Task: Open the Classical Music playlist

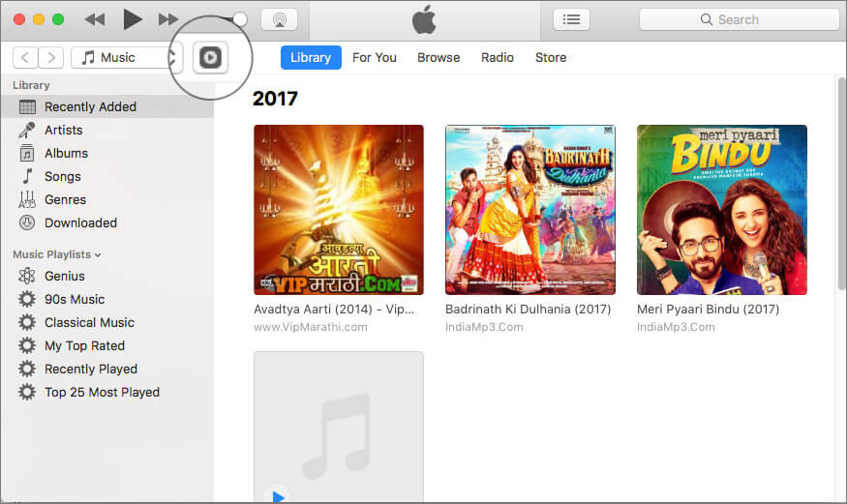Action: (107, 323)
